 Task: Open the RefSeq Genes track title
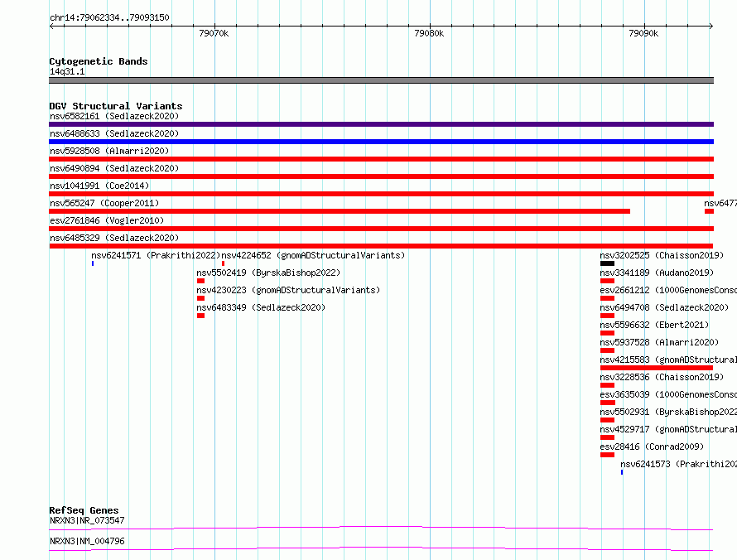coord(84,510)
